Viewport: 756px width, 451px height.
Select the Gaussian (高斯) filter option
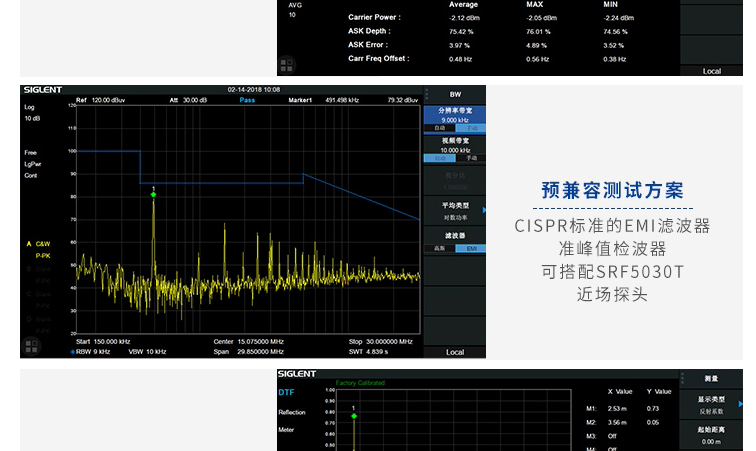coord(439,247)
